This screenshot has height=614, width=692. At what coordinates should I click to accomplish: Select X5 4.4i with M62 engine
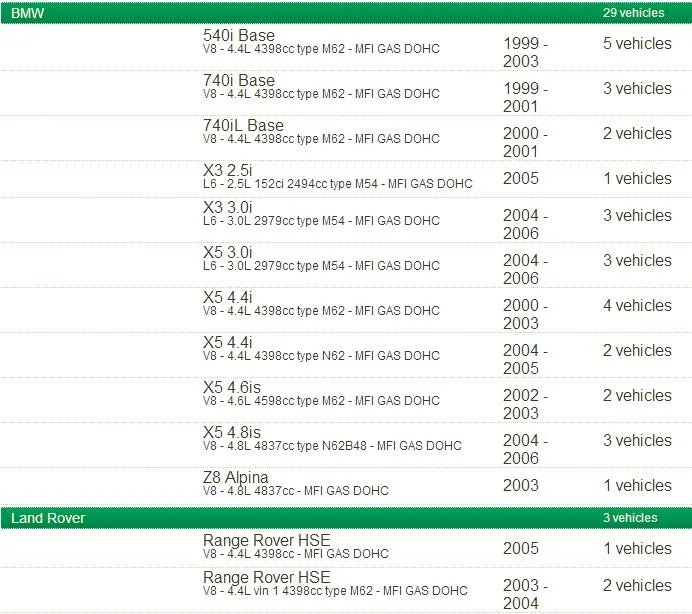pos(346,310)
